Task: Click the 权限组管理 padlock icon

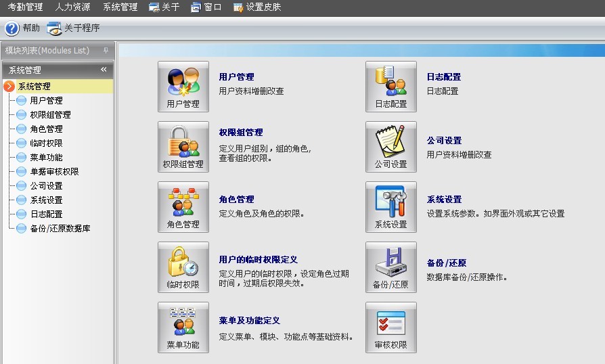Action: point(183,146)
